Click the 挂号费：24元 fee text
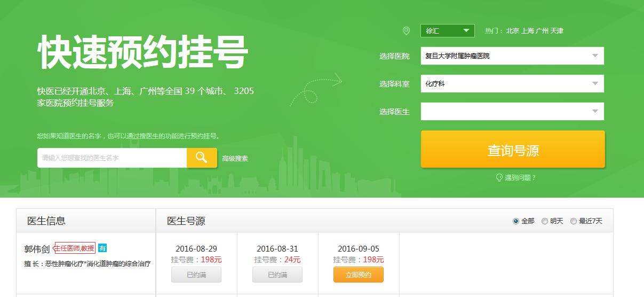The image size is (644, 297). 277,260
